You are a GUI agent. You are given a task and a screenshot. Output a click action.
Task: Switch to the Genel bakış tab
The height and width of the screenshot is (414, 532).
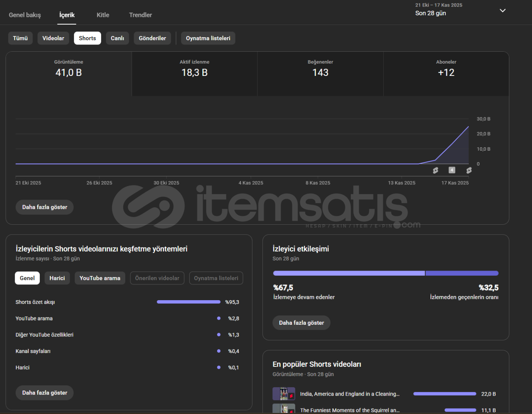click(25, 15)
